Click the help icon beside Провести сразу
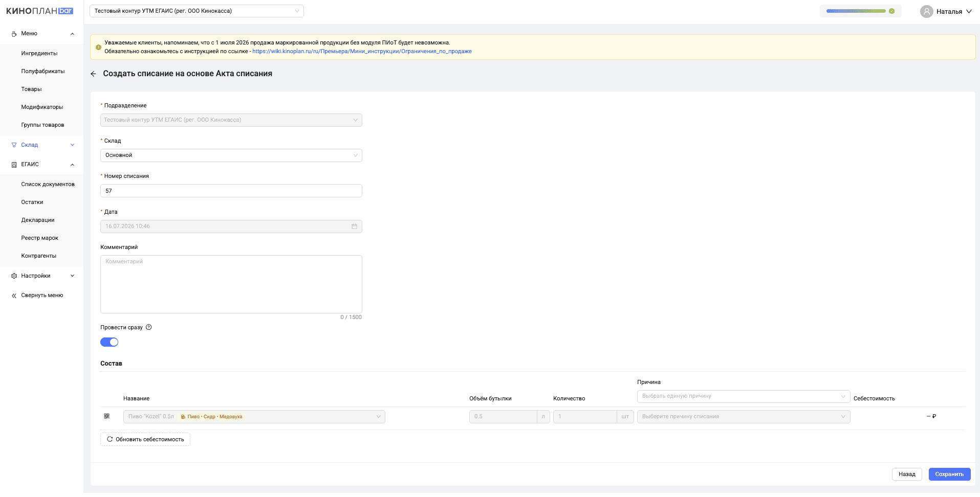The width and height of the screenshot is (980, 497). [149, 327]
